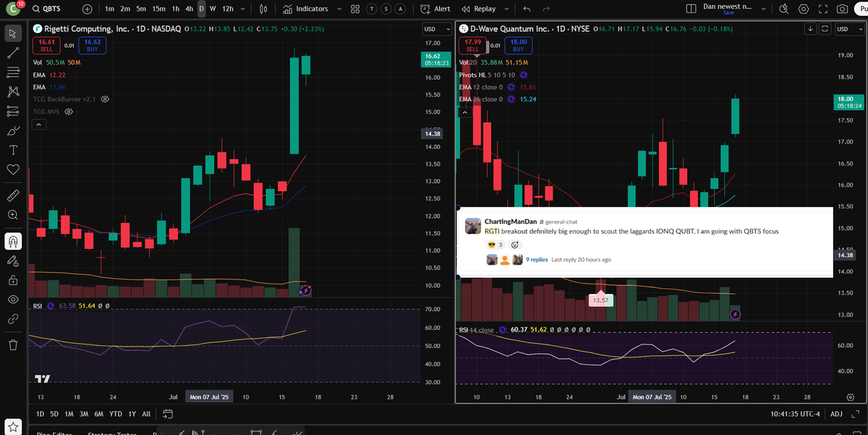Image resolution: width=868 pixels, height=435 pixels.
Task: Open the Alert creation button
Action: click(436, 9)
